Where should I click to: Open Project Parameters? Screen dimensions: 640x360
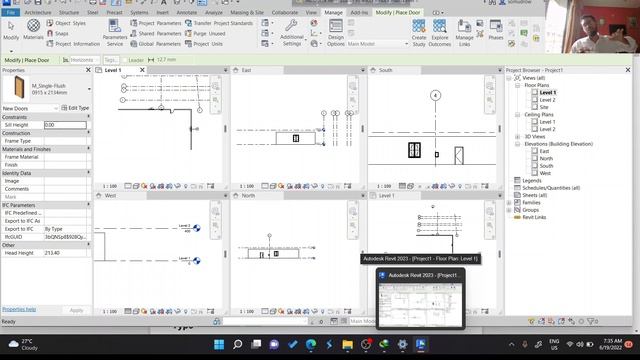(156, 23)
